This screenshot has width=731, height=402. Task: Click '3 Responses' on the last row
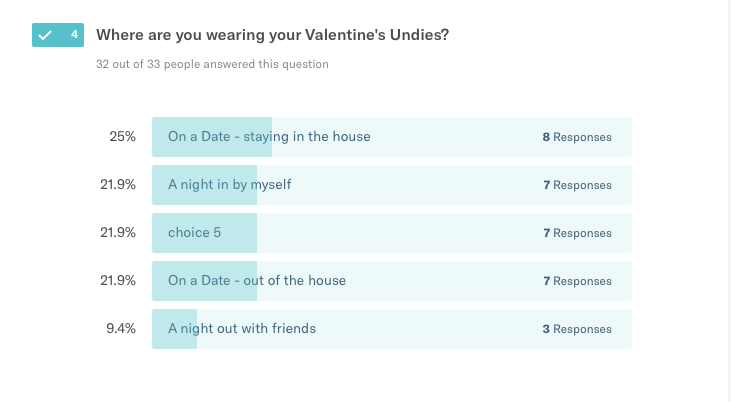[x=577, y=329]
